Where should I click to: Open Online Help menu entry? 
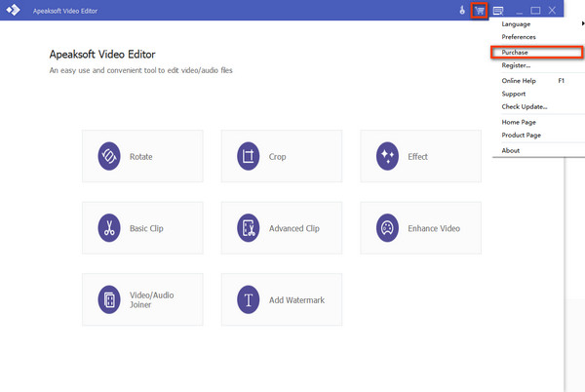point(538,81)
